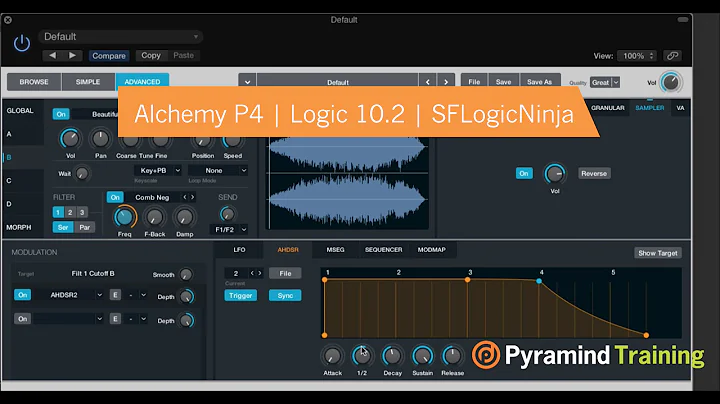Click the modulation Smooth knob

(186, 275)
